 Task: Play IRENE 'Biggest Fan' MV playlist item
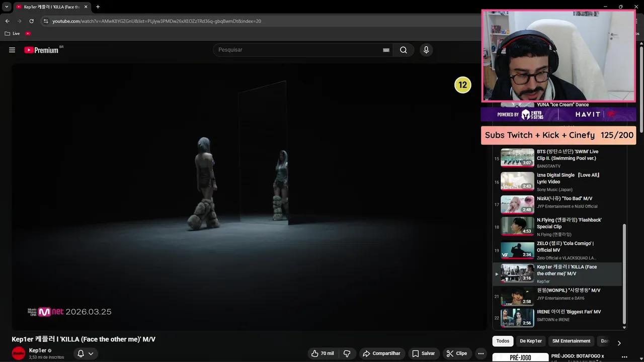click(x=558, y=318)
